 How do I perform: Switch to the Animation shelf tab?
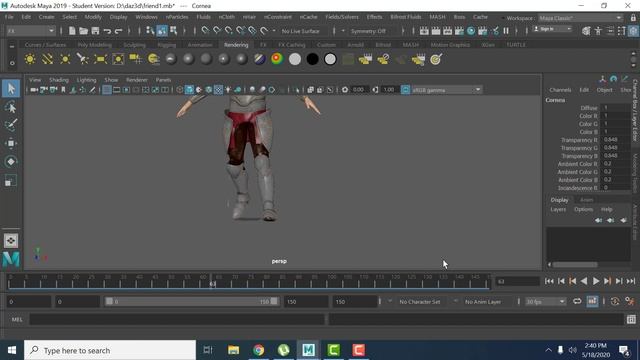200,45
